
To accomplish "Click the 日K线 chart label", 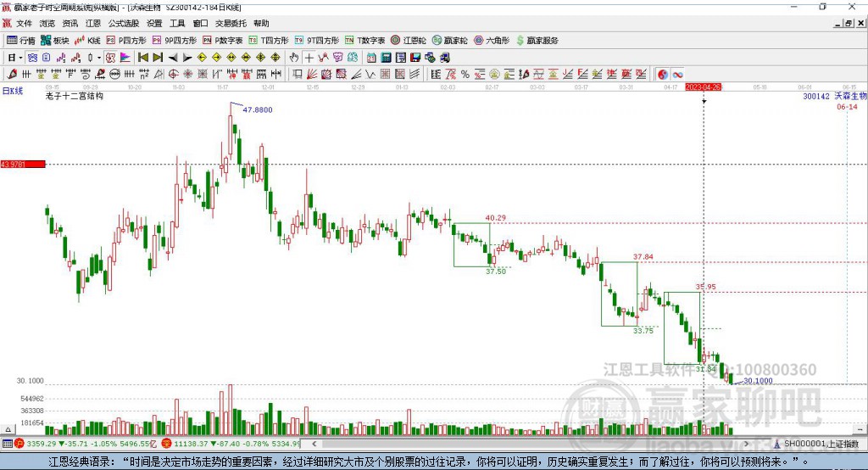I will point(13,91).
